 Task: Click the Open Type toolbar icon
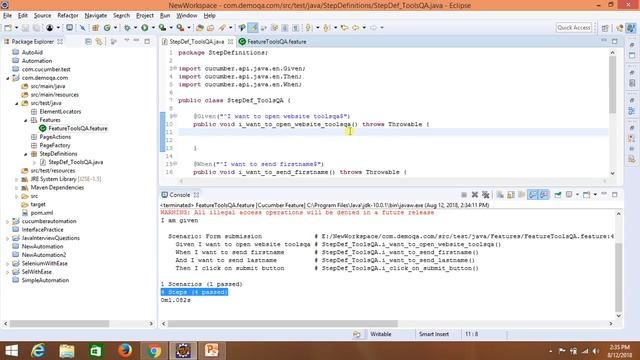tap(200, 28)
